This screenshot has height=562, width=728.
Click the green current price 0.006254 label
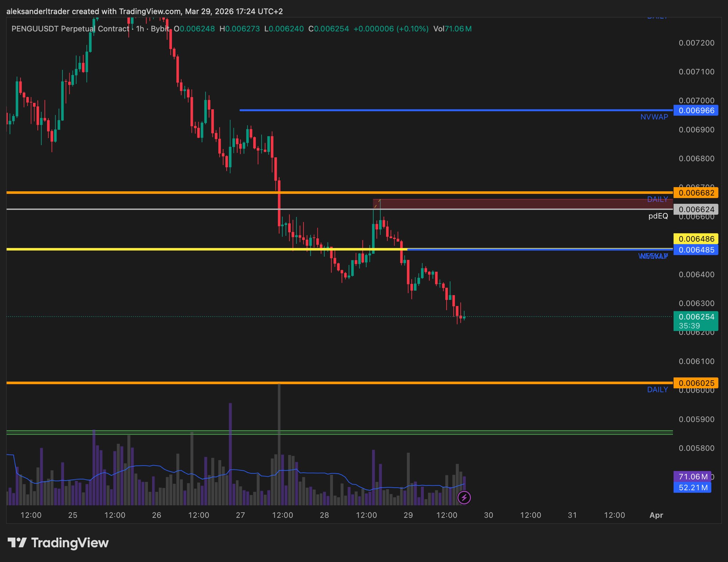point(696,320)
